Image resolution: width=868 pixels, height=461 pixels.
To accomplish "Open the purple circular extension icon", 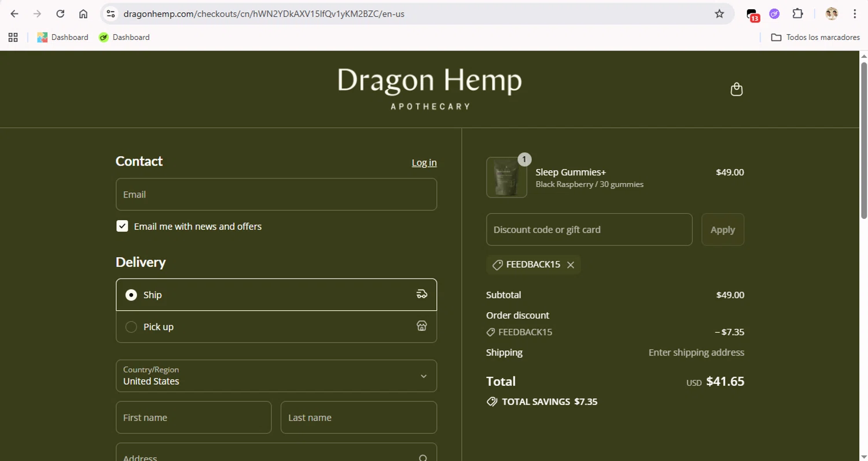I will pyautogui.click(x=774, y=14).
